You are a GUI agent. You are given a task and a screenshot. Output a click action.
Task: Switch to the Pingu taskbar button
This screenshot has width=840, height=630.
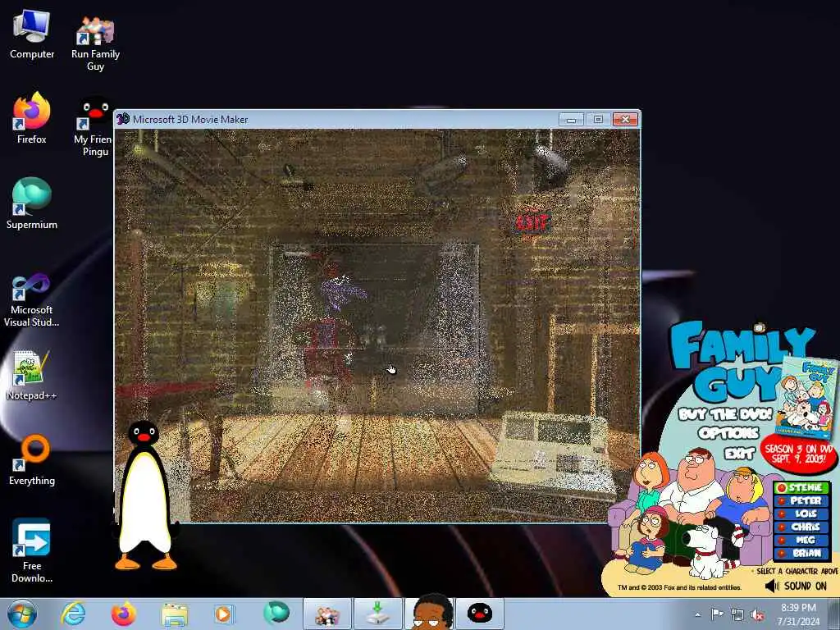480,614
